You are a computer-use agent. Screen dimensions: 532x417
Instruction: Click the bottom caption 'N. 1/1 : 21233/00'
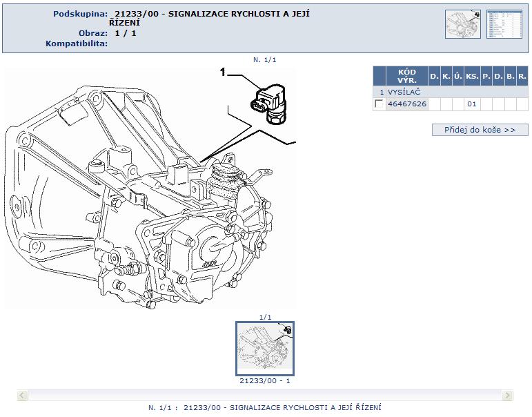point(265,408)
